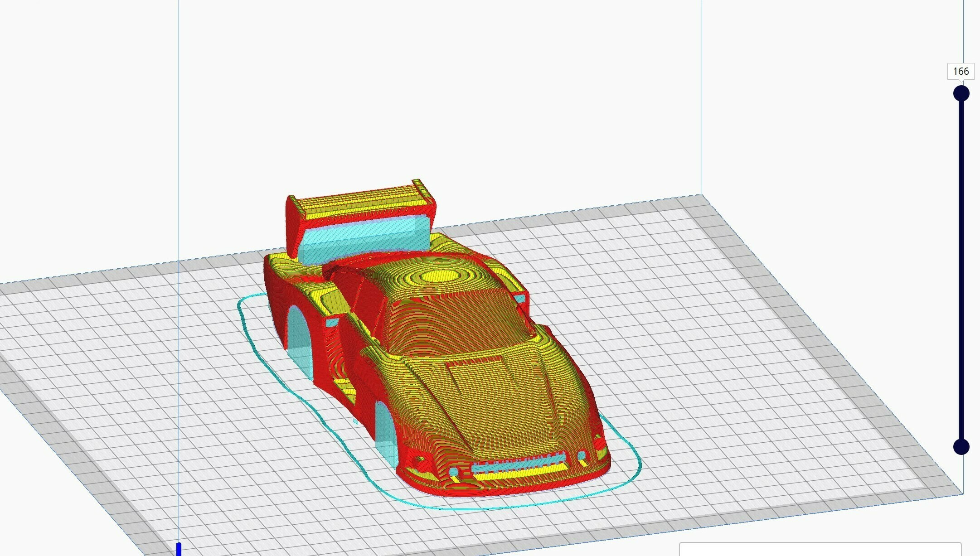Click the blue axis marker on the build plate
The image size is (980, 556).
179,549
